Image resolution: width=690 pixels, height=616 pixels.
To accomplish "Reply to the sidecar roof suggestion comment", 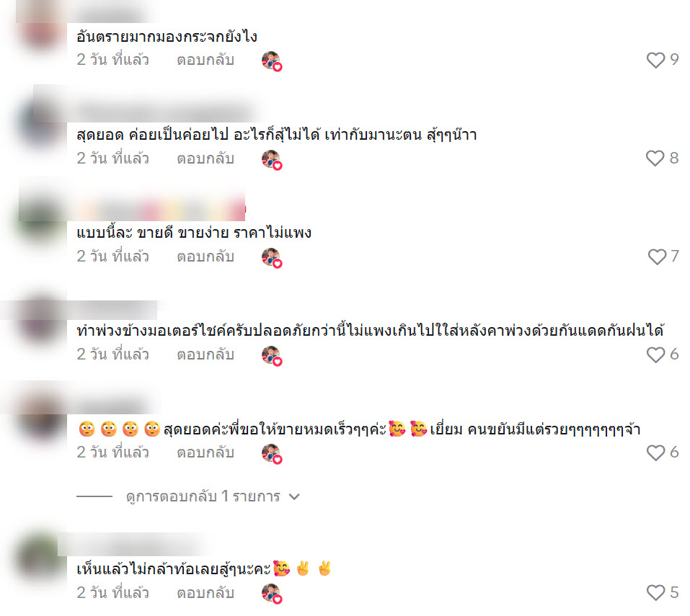I will (205, 354).
